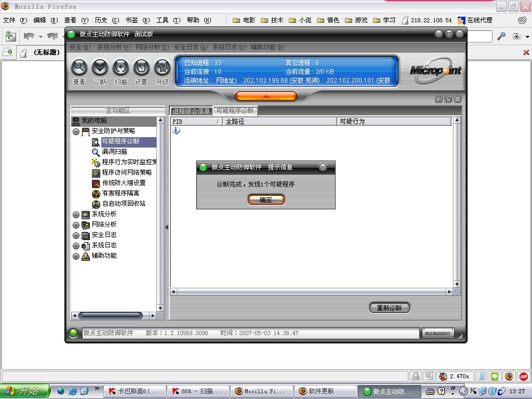This screenshot has width=532, height=399.
Task: Click the orange collapse bar under info panel
Action: coord(266,96)
